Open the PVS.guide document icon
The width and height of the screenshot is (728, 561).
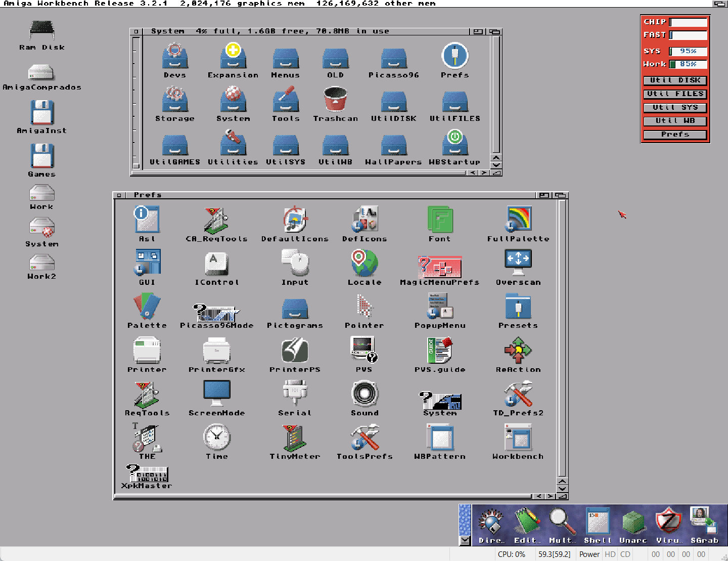(440, 350)
